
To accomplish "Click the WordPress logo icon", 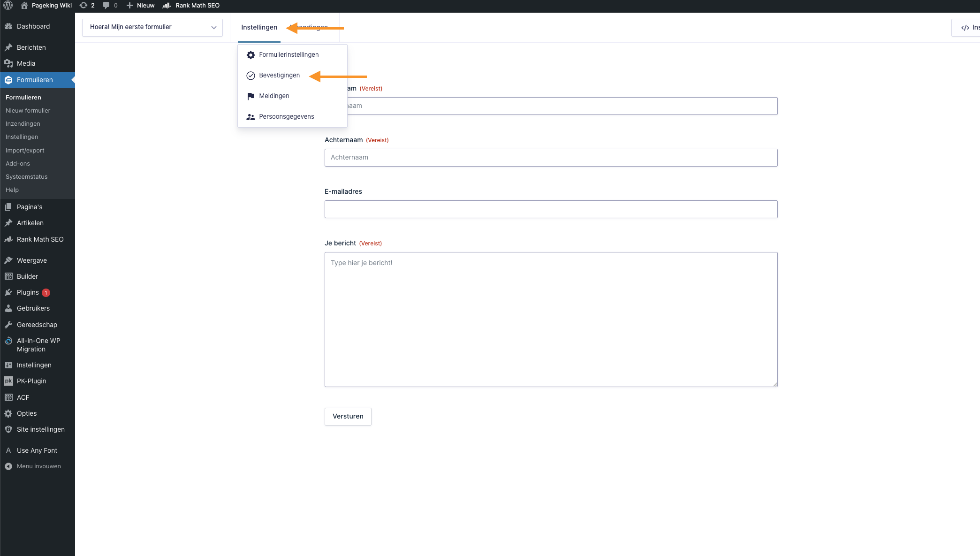I will [x=8, y=5].
